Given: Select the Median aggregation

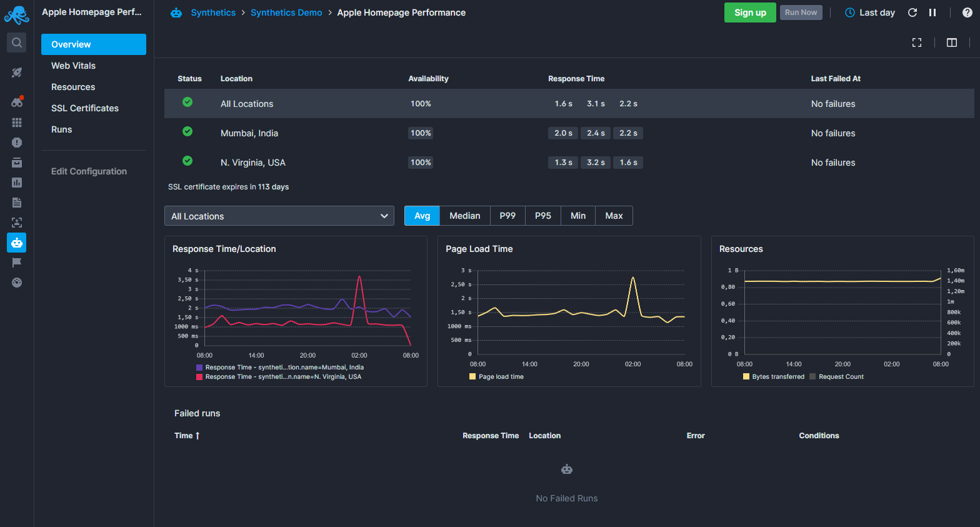Looking at the screenshot, I should 465,216.
